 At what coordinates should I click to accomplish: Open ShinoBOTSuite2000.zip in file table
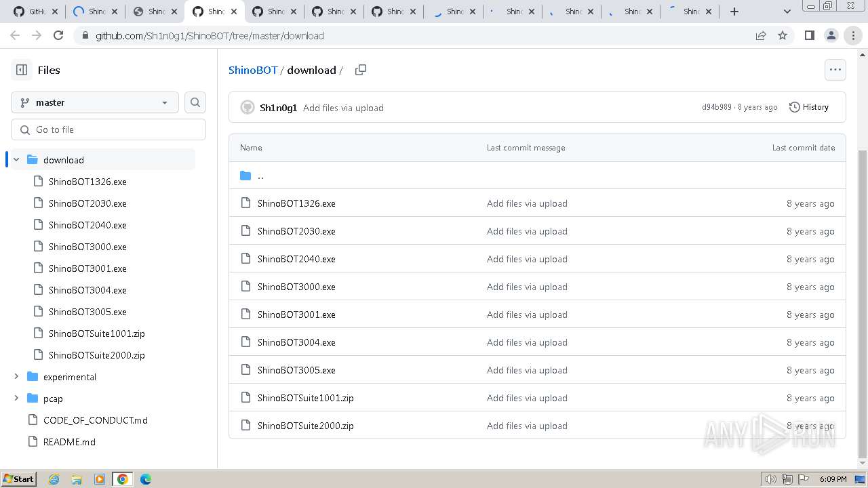(x=306, y=426)
